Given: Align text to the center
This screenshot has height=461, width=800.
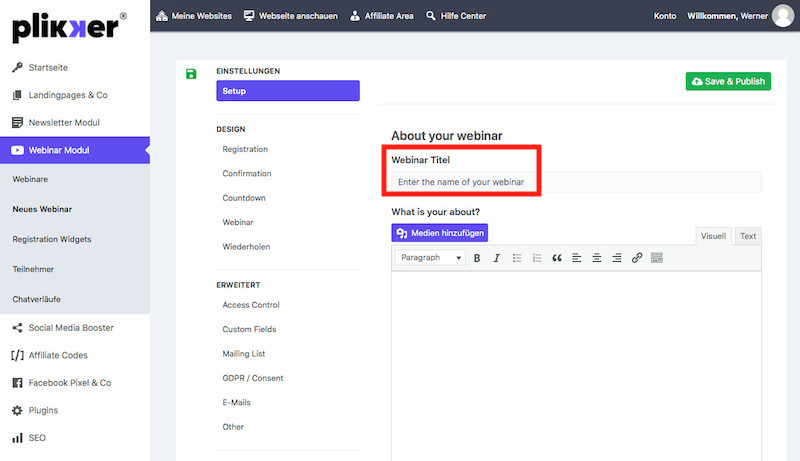Looking at the screenshot, I should (x=597, y=258).
